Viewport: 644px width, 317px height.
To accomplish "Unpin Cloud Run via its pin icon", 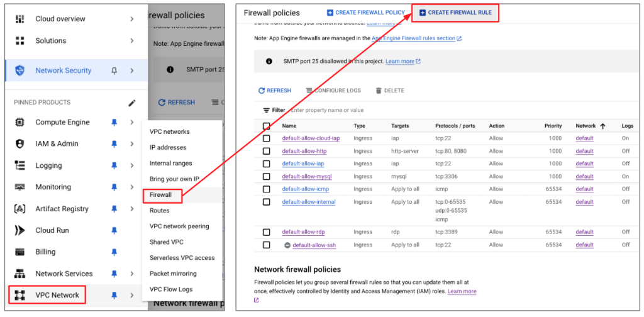I will (114, 230).
